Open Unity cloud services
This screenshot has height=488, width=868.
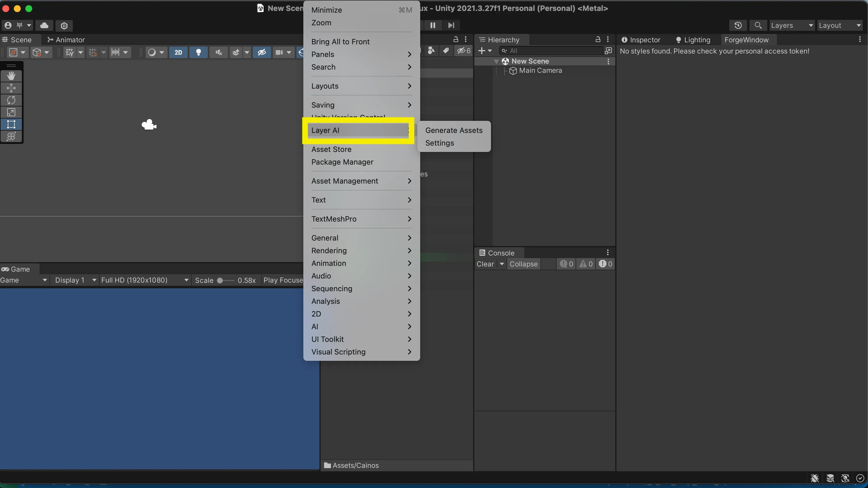point(45,25)
